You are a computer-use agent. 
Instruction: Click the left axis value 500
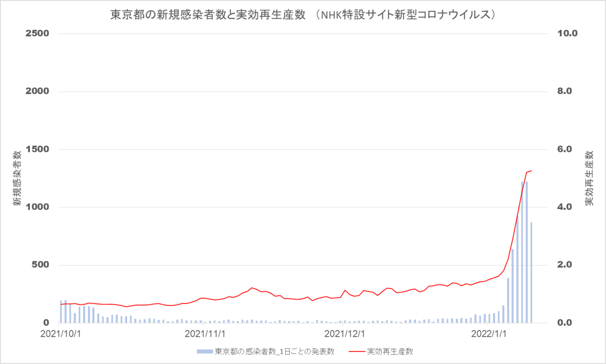pyautogui.click(x=40, y=265)
